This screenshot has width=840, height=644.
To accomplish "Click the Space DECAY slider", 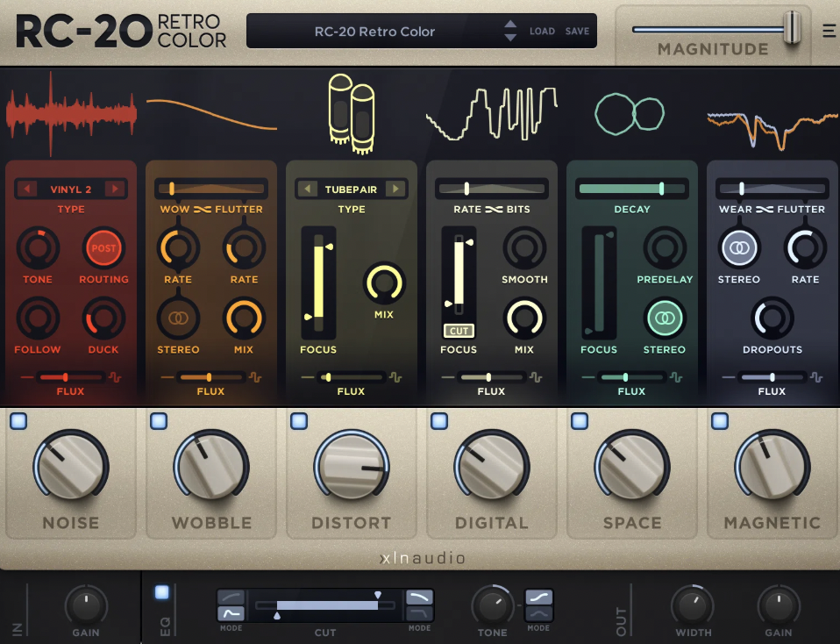I will coord(632,189).
